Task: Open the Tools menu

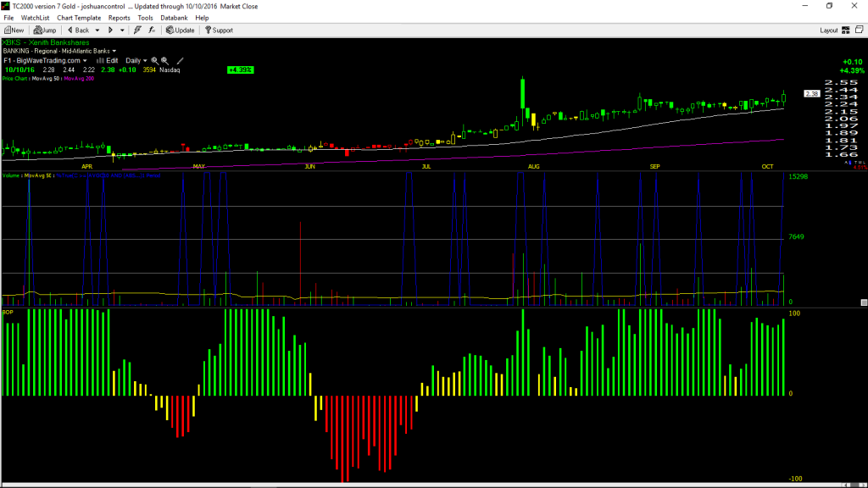Action: 145,19
